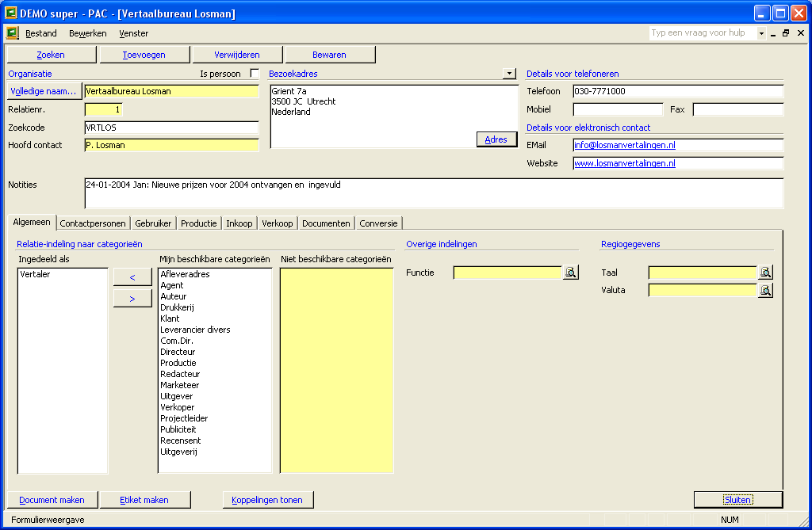Select Projectleider in available categories
This screenshot has height=530, width=812.
pyautogui.click(x=214, y=418)
